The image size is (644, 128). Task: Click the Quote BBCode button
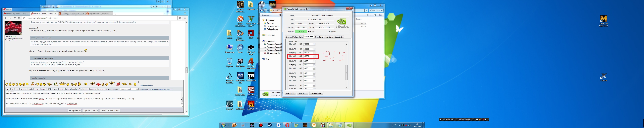click(x=24, y=89)
